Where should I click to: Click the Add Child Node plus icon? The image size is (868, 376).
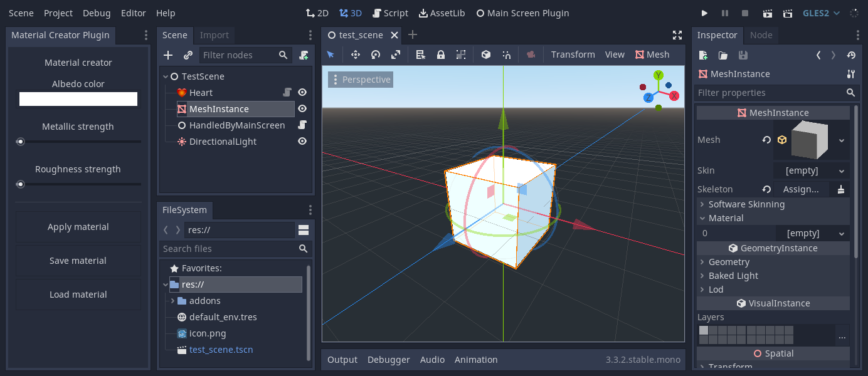coord(167,55)
